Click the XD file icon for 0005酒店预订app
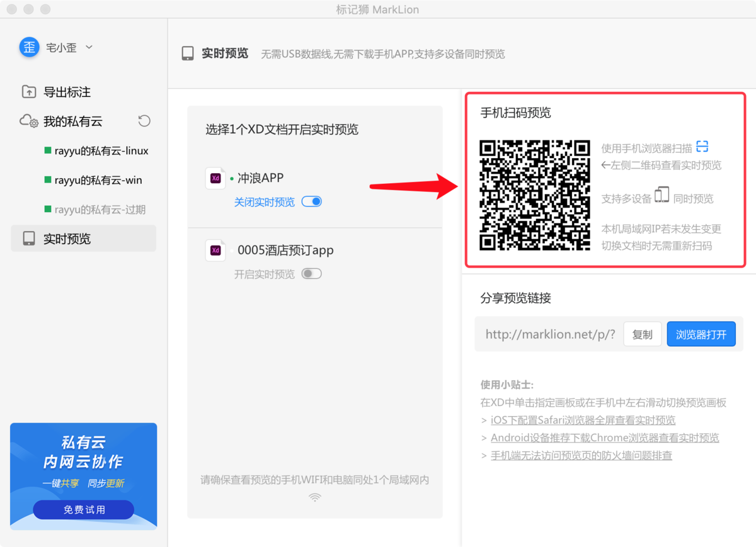The image size is (756, 547). 215,251
